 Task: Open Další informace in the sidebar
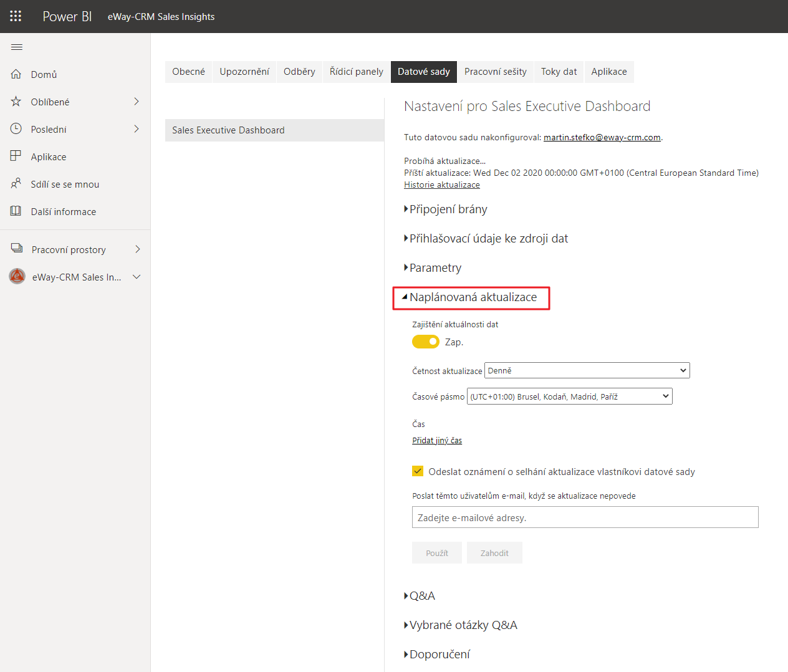(x=75, y=211)
